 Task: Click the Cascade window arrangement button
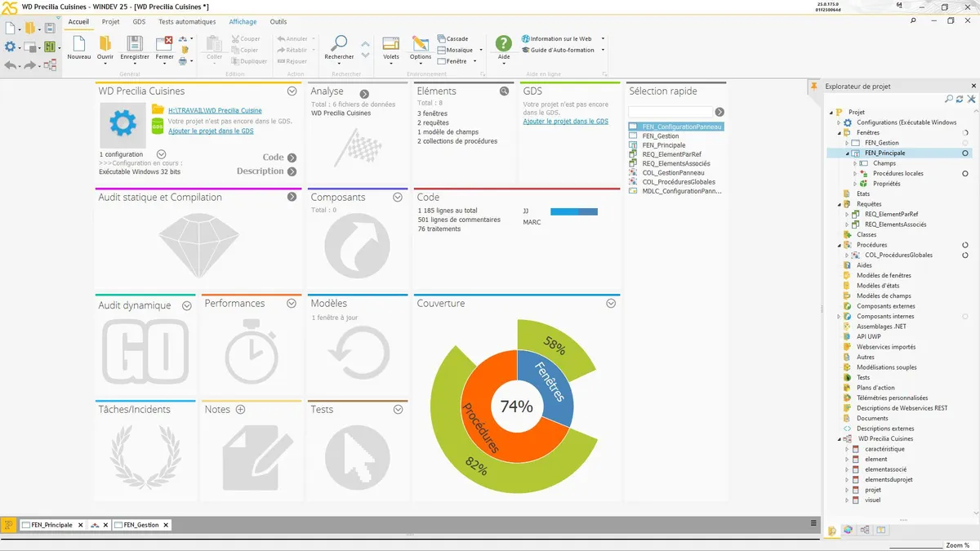[453, 38]
